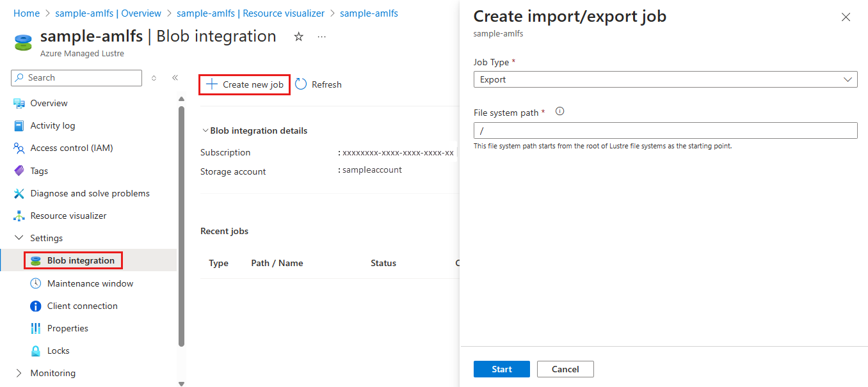868x387 pixels.
Task: Collapse Blob integration details section
Action: [x=205, y=130]
